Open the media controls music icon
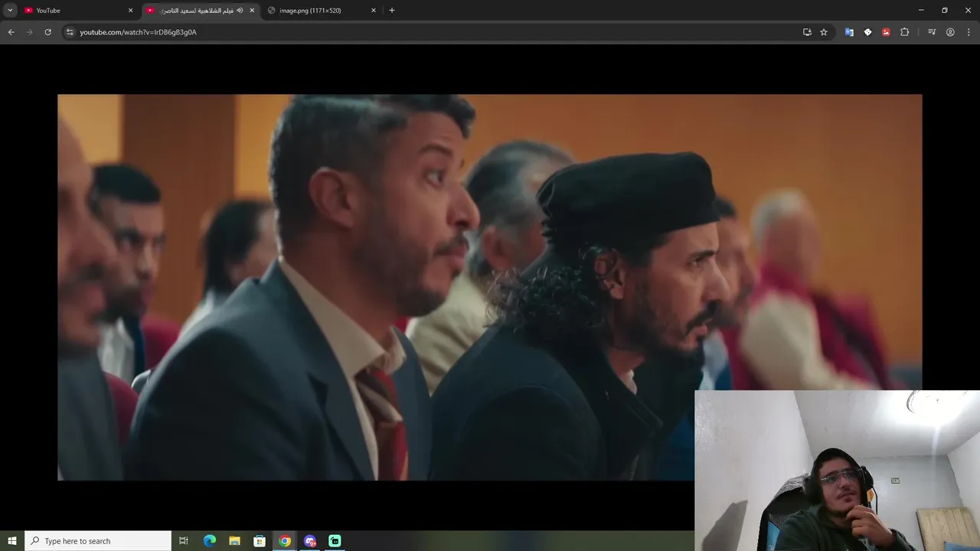The width and height of the screenshot is (980, 551). [932, 32]
